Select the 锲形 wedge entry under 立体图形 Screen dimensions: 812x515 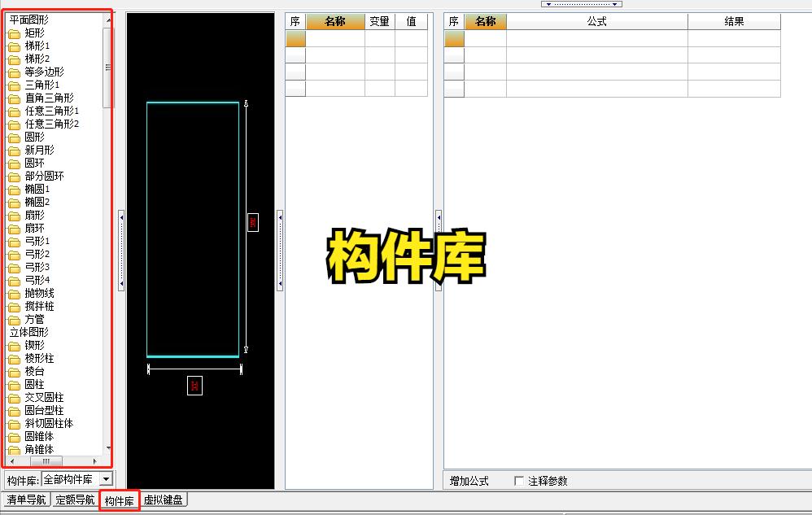[x=31, y=344]
